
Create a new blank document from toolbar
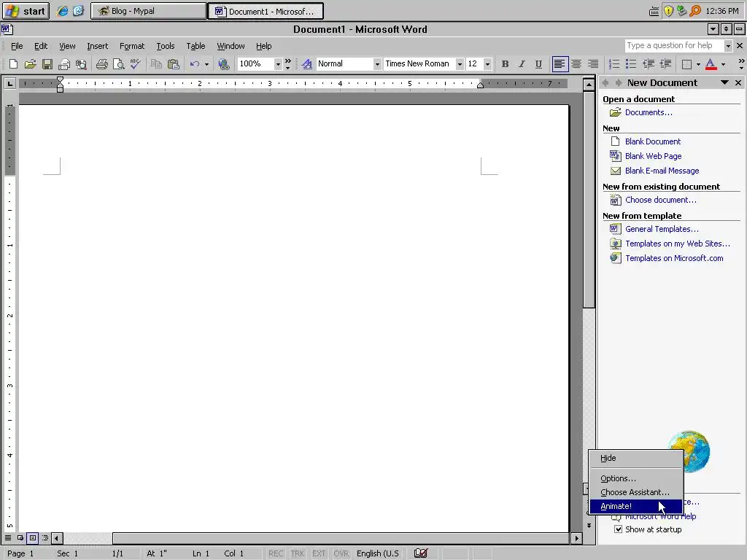click(13, 64)
